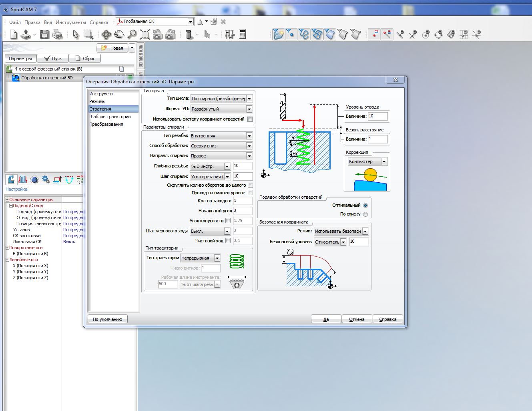532x411 pixels.
Task: Click the 'По умолчанию' button
Action: pos(108,319)
